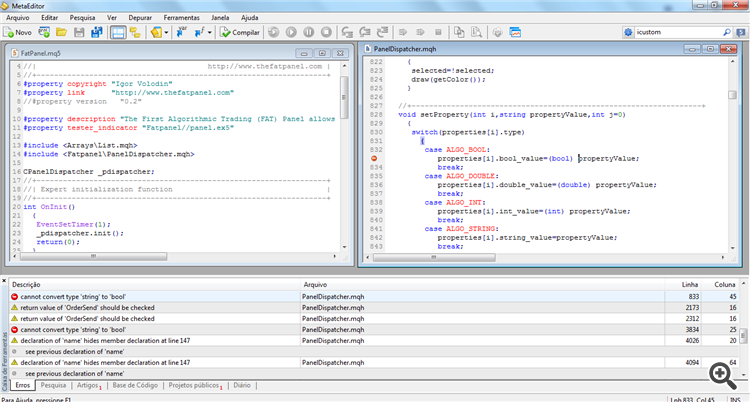This screenshot has height=402, width=750.
Task: Click the chat icon right of search box
Action: point(741,33)
